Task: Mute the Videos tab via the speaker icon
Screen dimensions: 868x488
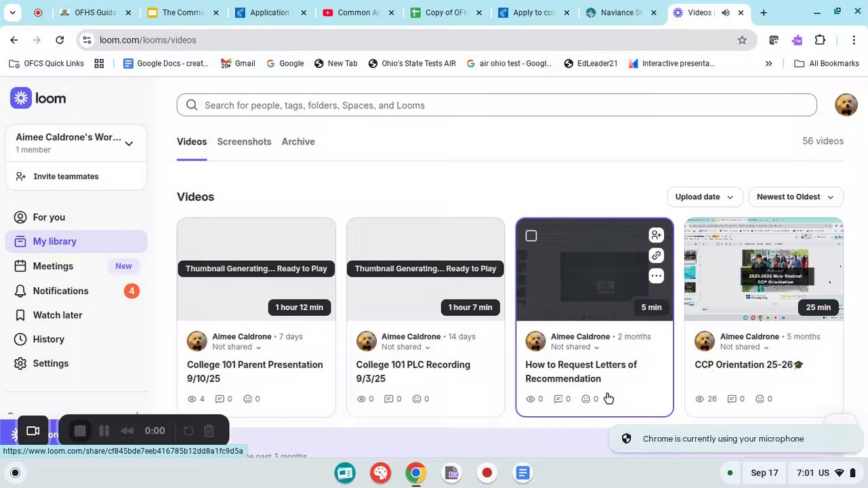Action: click(x=725, y=12)
